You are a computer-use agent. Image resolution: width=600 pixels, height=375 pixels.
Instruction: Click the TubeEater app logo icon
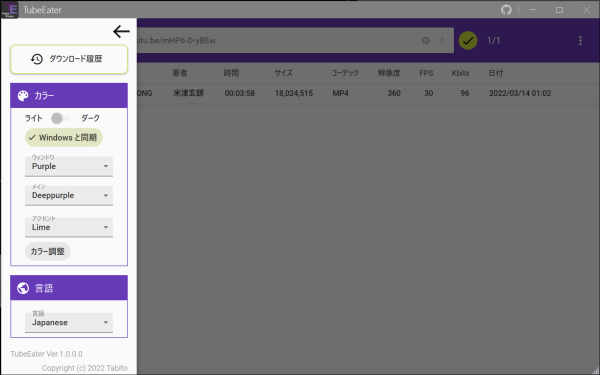pyautogui.click(x=9, y=10)
